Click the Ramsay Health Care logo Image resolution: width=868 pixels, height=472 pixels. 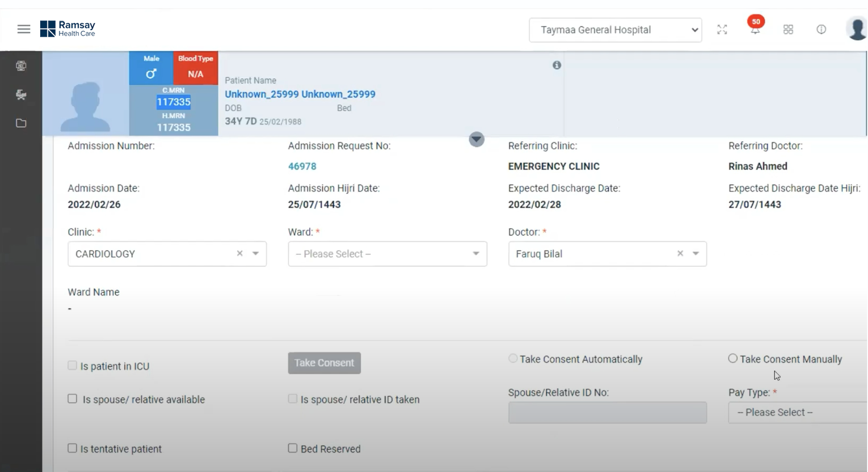(x=67, y=29)
